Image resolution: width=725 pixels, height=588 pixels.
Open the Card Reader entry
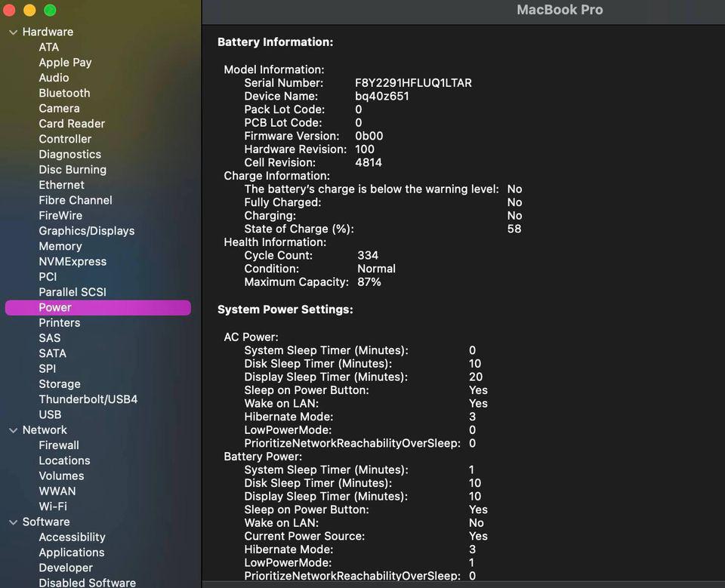point(72,124)
